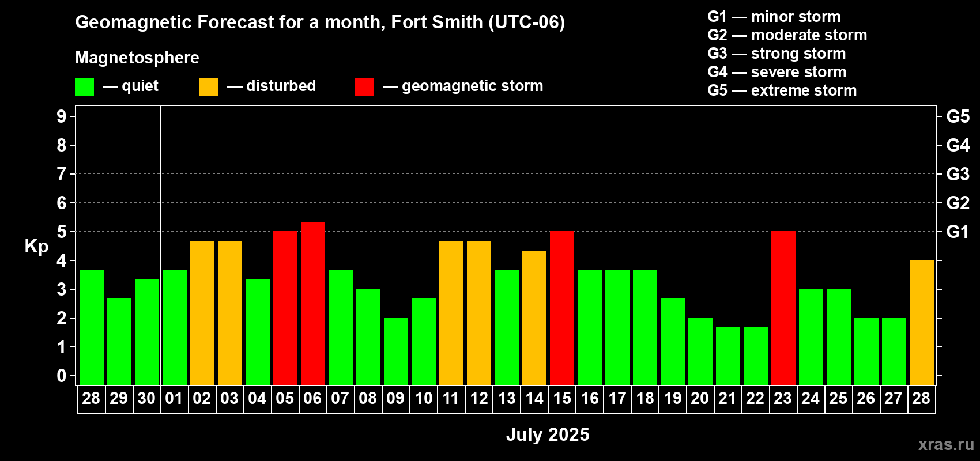980x461 pixels.
Task: Click the 'July 2025' month label
Action: coord(548,434)
